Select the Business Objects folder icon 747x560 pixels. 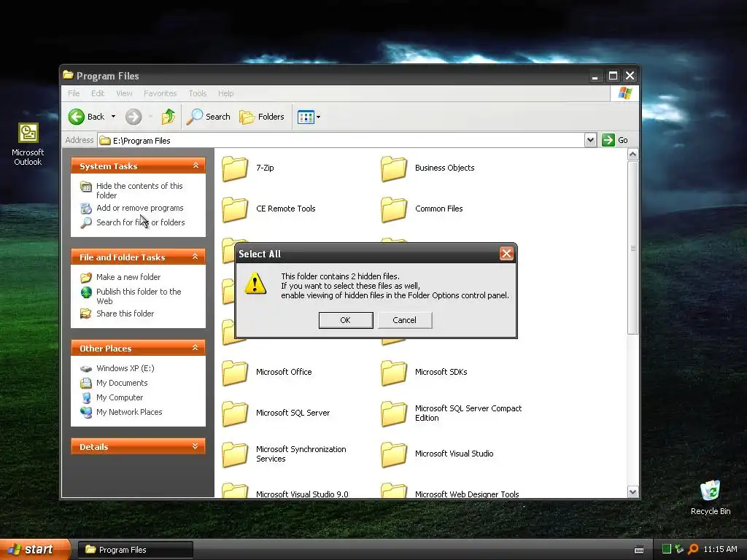393,168
